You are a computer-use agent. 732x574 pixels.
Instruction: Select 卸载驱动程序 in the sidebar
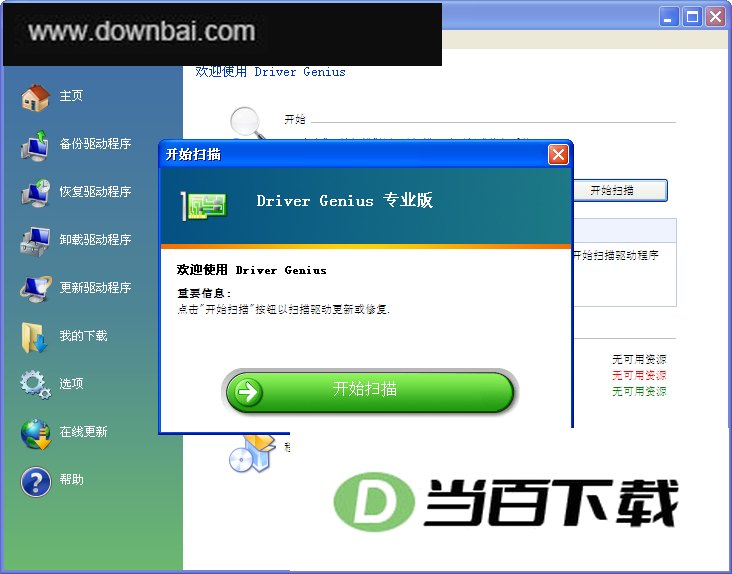[x=95, y=240]
